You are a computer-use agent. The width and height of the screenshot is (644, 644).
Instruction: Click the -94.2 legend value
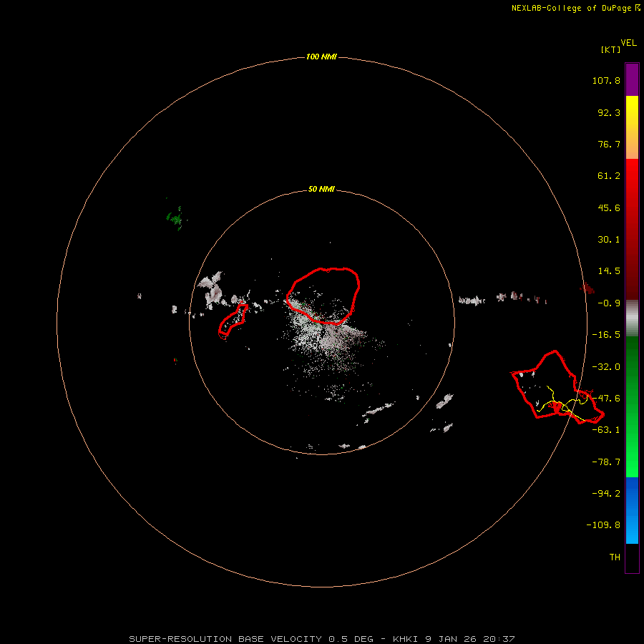point(606,493)
